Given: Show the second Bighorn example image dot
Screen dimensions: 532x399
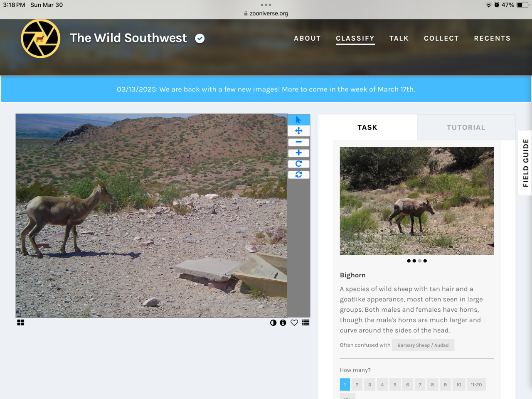Looking at the screenshot, I should 414,261.
